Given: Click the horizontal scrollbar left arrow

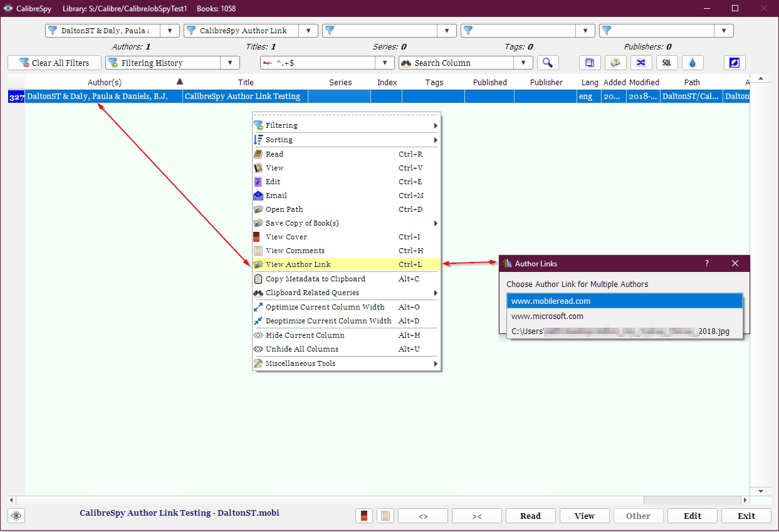Looking at the screenshot, I should click(11, 500).
